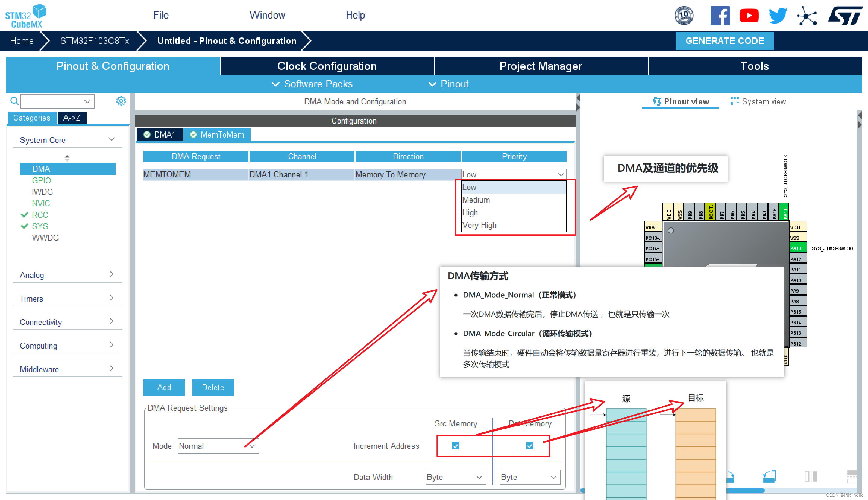Open the YouTube icon link
The height and width of the screenshot is (500, 868).
[749, 15]
